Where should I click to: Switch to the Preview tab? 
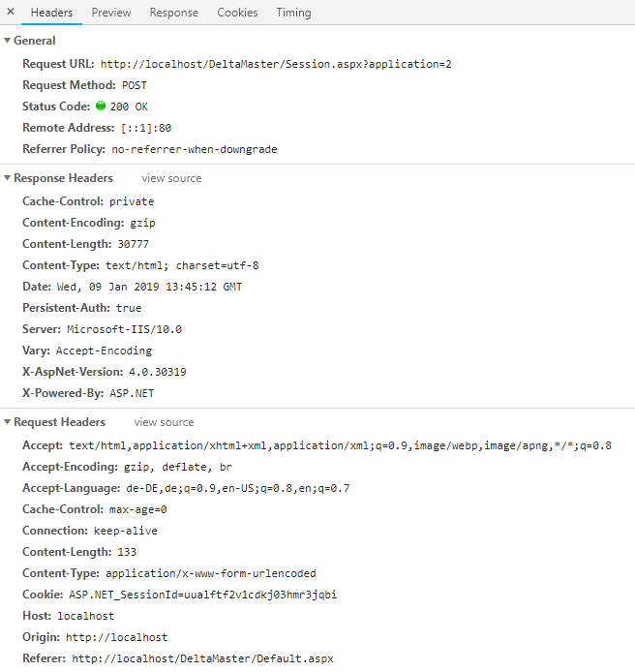(x=111, y=13)
